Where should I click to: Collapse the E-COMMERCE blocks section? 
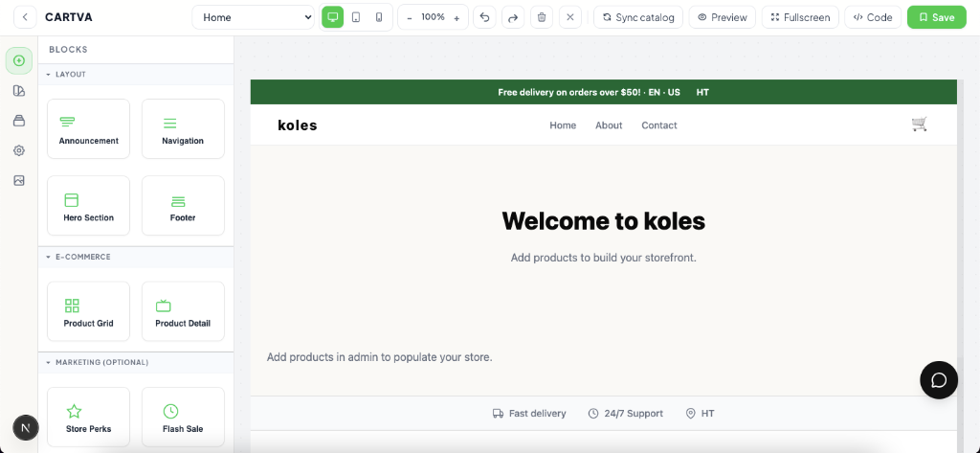point(136,258)
